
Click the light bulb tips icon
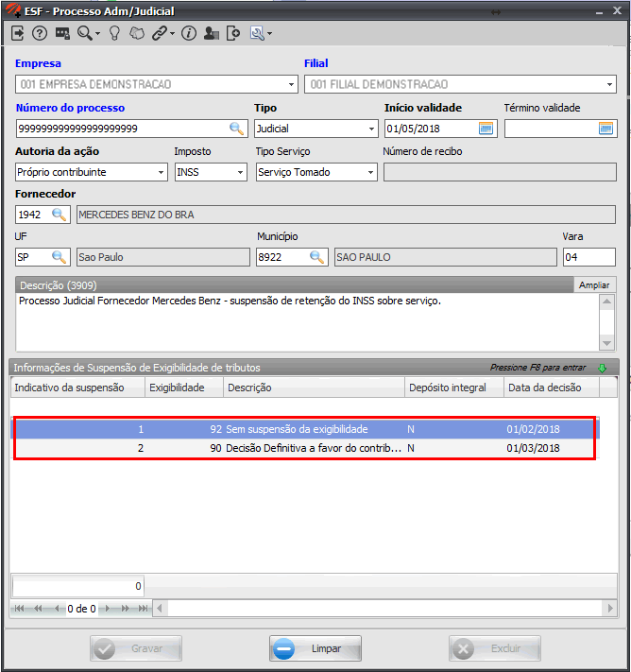point(114,33)
